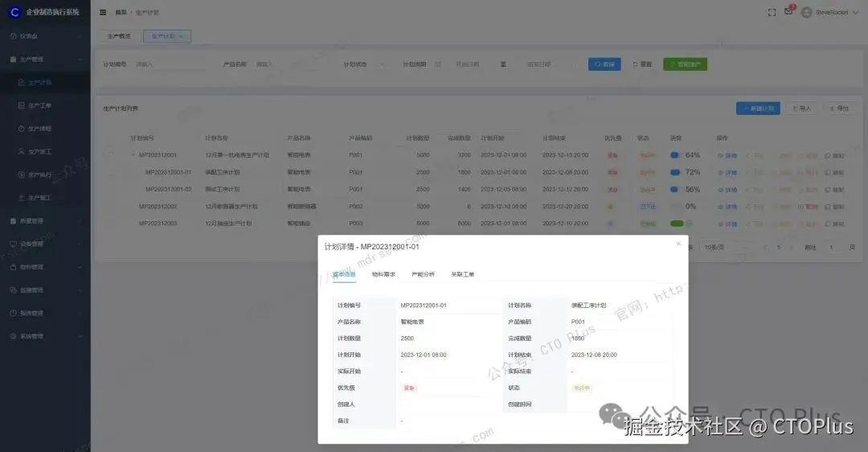Click the 导入 import button
Image resolution: width=868 pixels, height=452 pixels.
click(x=801, y=109)
